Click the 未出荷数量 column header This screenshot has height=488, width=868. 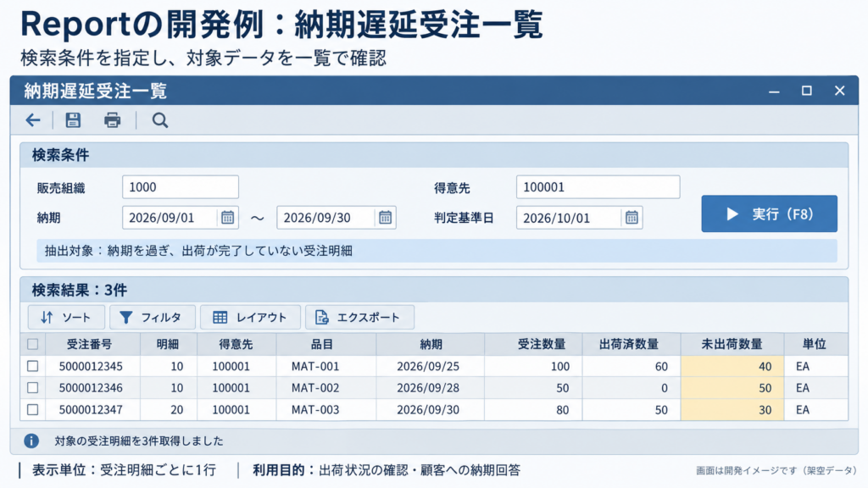point(732,344)
